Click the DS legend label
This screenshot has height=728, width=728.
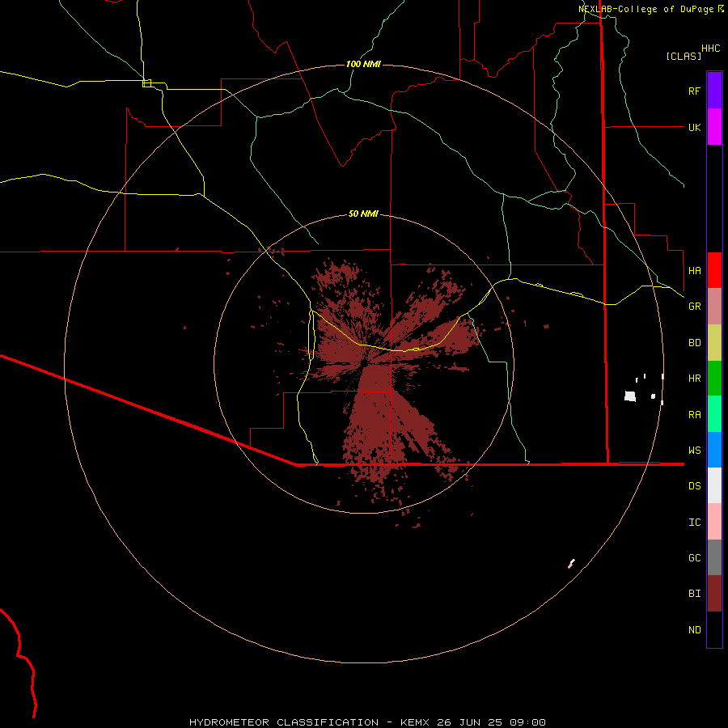click(694, 486)
